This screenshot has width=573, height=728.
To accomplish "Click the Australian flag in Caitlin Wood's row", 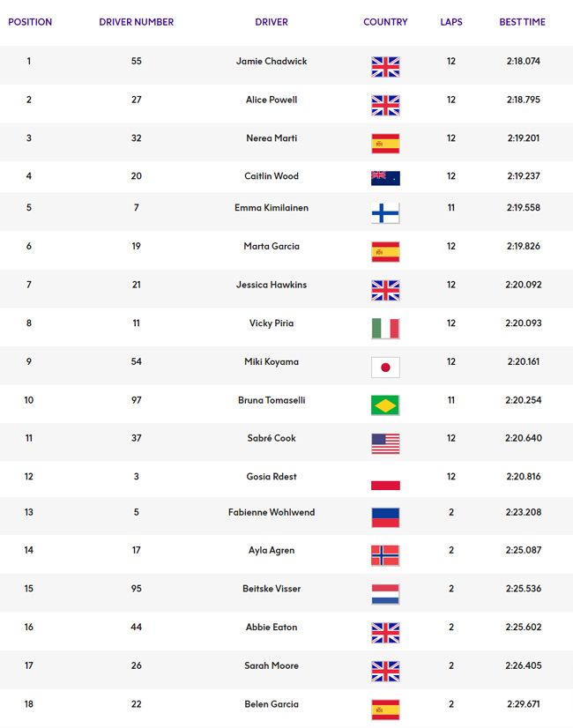I will [385, 178].
